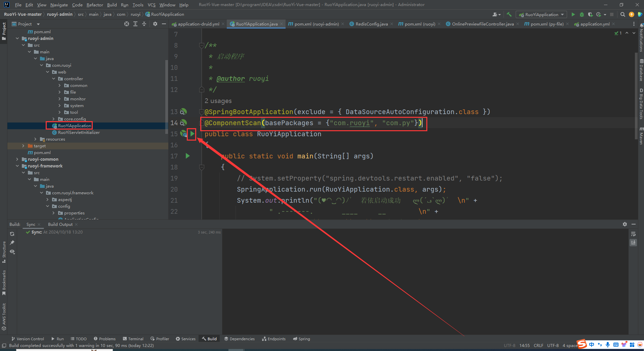The height and width of the screenshot is (351, 644).
Task: Open the colorful plugin icon at toolbar end
Action: pos(640,14)
